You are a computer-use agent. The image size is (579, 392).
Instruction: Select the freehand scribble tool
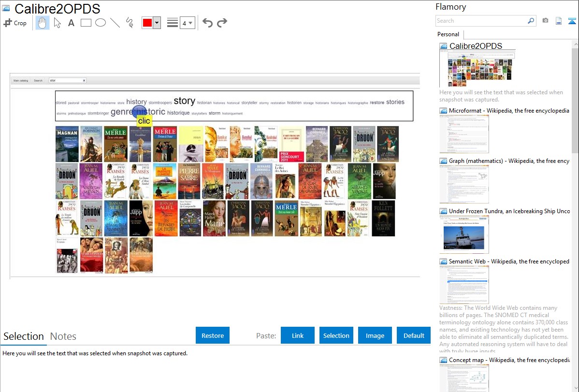tap(130, 23)
